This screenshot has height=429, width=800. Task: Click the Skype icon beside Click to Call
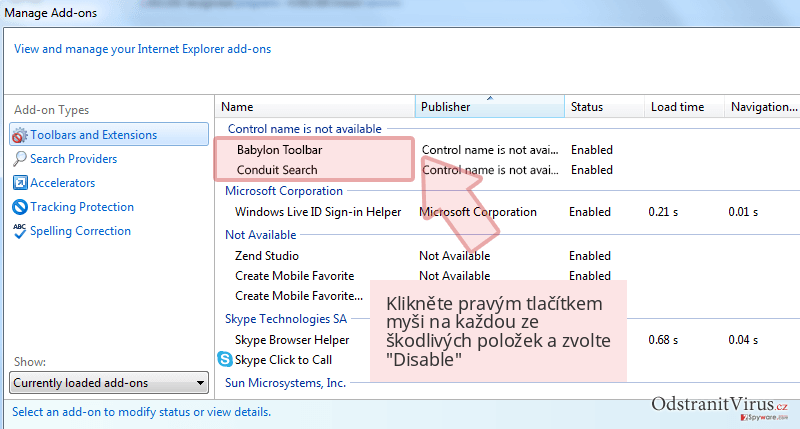click(x=224, y=359)
